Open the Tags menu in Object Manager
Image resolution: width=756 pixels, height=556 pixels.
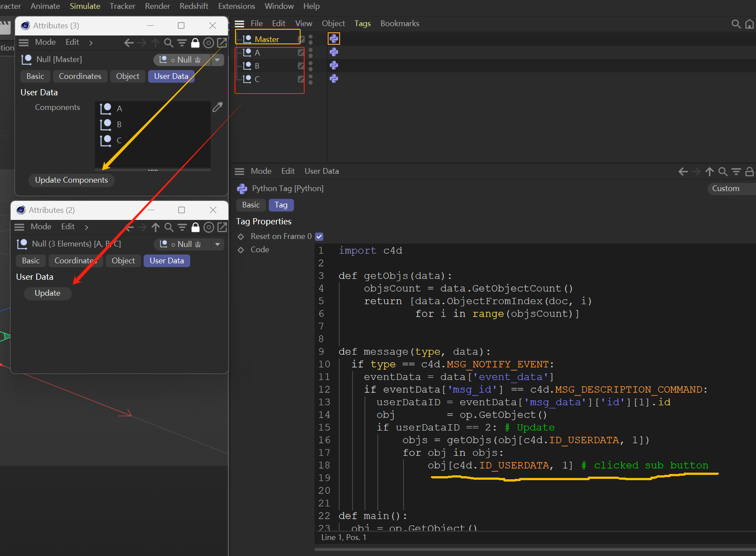tap(362, 23)
